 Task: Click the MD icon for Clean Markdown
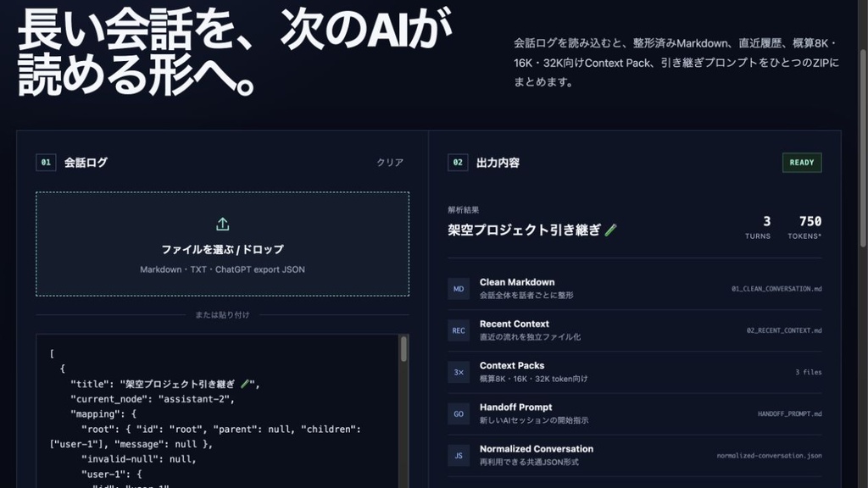pos(459,289)
